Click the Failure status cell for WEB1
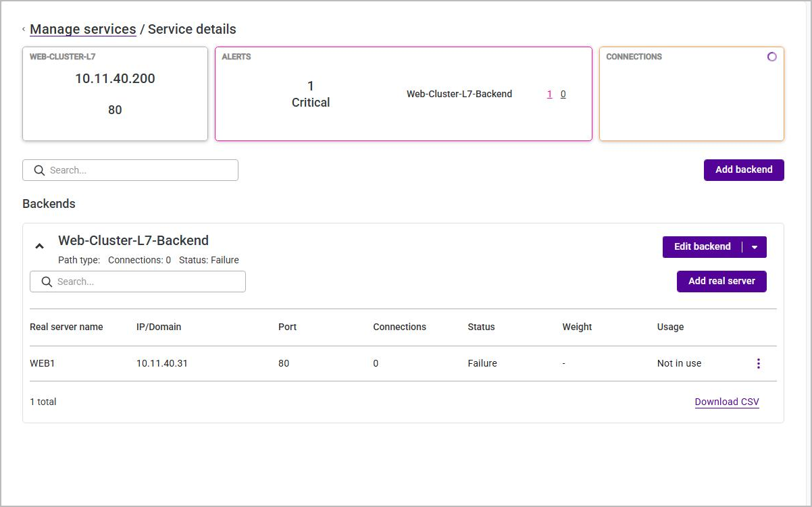812x507 pixels. point(482,363)
